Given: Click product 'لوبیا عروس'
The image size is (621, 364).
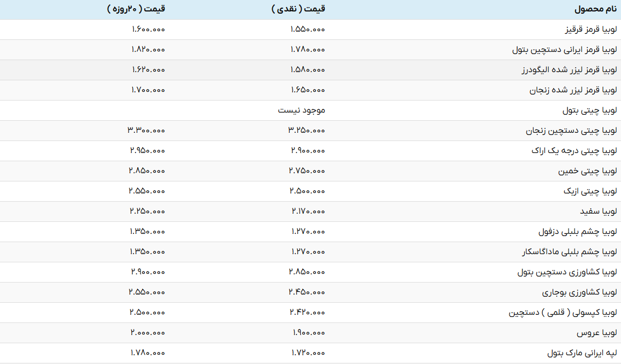Looking at the screenshot, I should 597,333.
